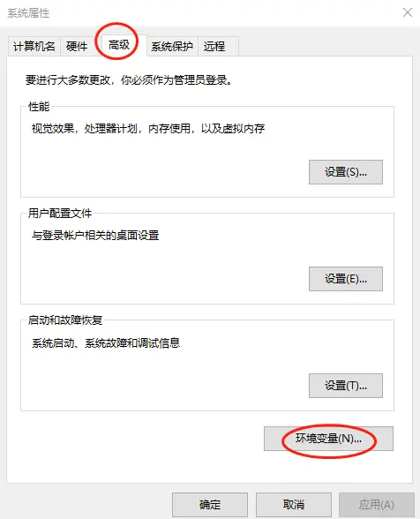Cancel the dialog with 取消

[294, 505]
